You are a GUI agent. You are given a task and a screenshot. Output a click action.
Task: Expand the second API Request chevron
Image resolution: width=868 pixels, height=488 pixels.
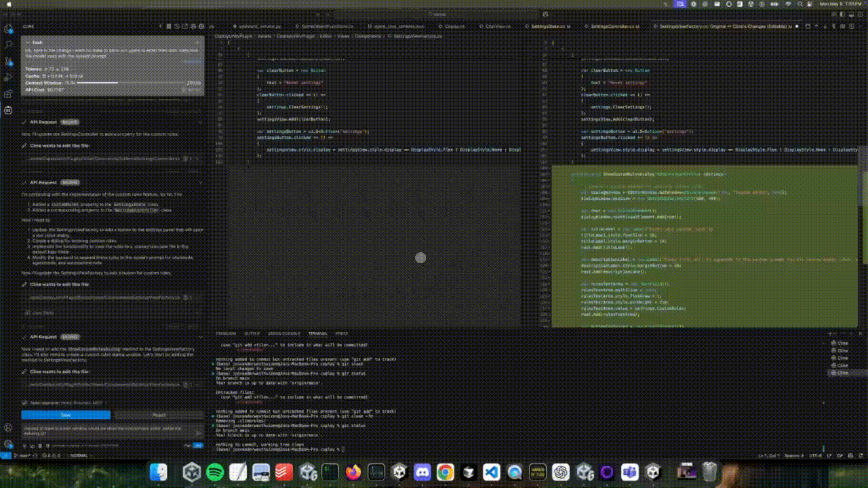pos(199,182)
